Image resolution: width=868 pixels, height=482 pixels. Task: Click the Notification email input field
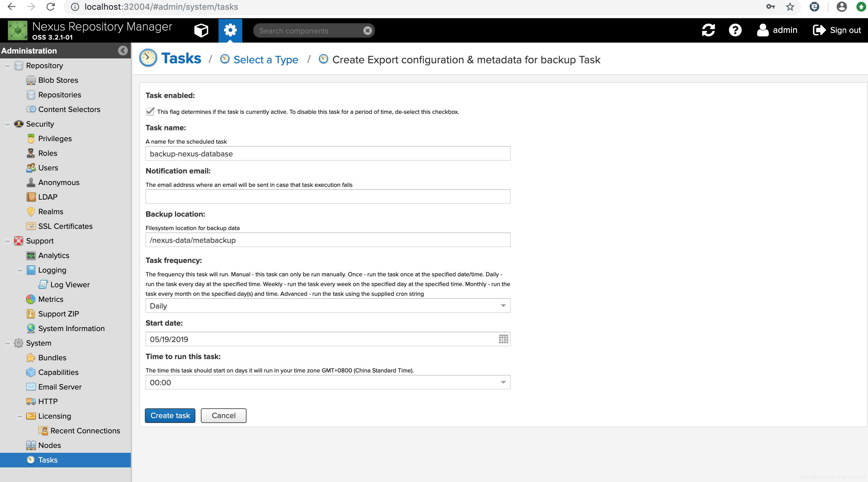tap(327, 197)
